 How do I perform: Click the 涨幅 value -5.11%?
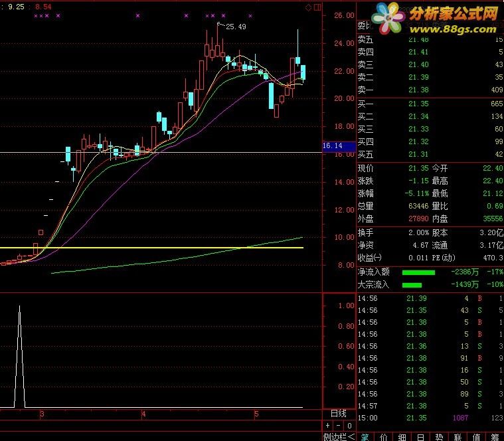[x=416, y=193]
